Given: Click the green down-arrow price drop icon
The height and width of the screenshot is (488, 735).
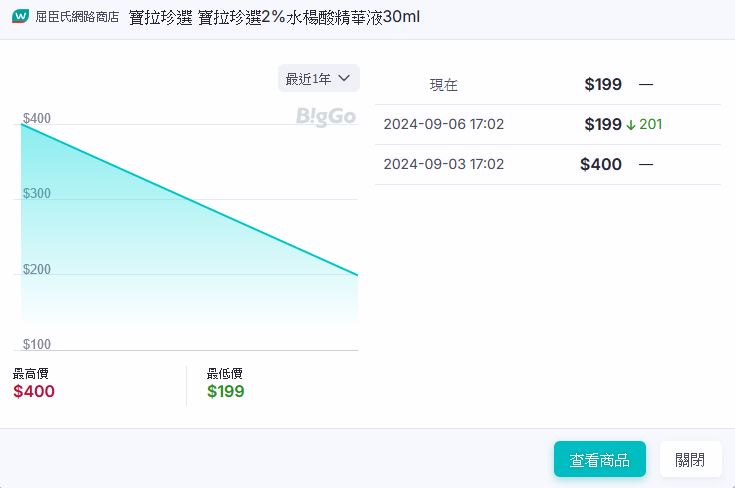Looking at the screenshot, I should point(631,125).
